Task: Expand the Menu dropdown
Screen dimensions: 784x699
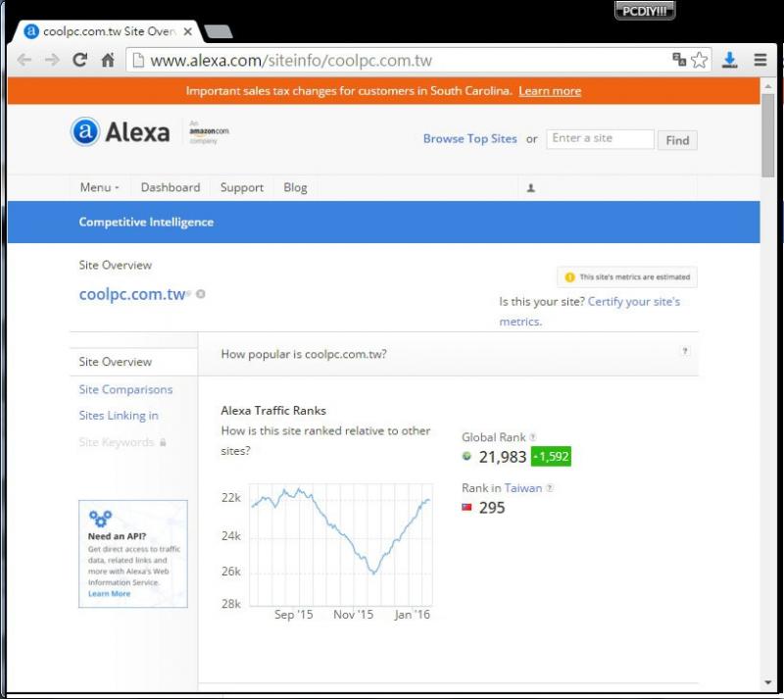Action: tap(100, 187)
